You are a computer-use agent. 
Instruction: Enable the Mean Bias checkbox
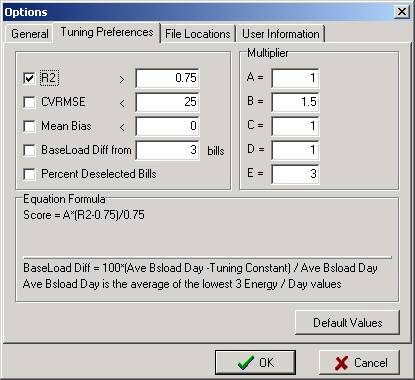point(29,126)
